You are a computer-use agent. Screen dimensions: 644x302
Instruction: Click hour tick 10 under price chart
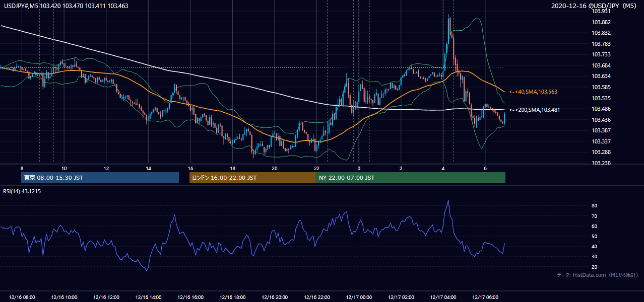click(x=64, y=168)
